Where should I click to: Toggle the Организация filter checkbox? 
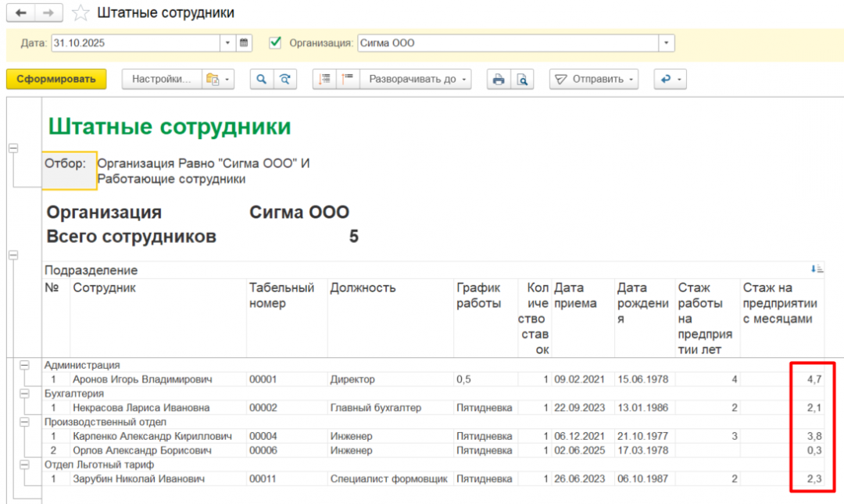click(x=275, y=42)
